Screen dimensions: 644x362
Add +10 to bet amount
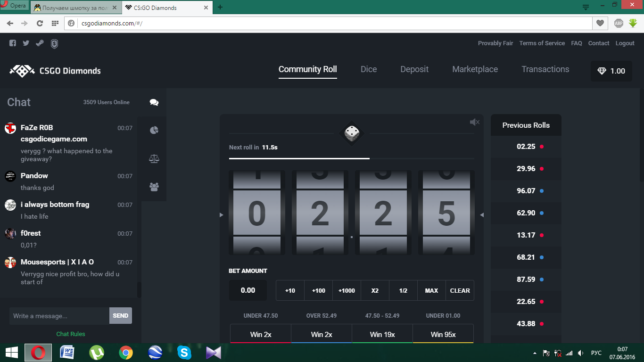[x=290, y=290]
